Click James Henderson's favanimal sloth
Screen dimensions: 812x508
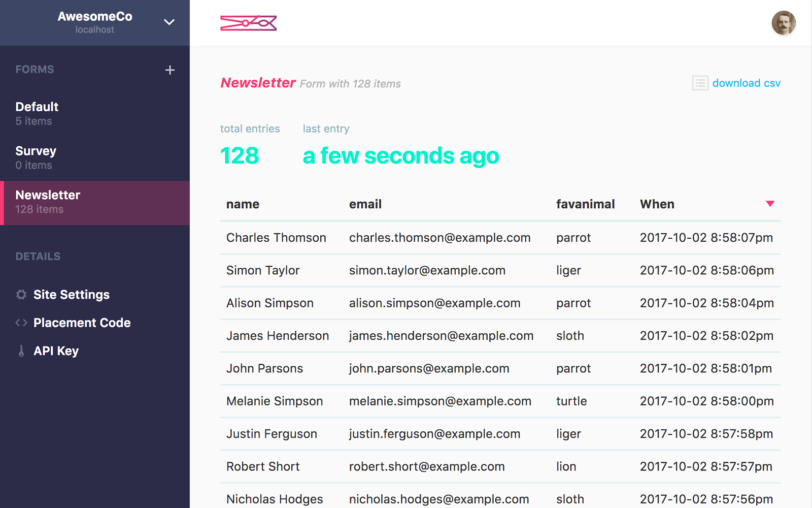(x=570, y=336)
